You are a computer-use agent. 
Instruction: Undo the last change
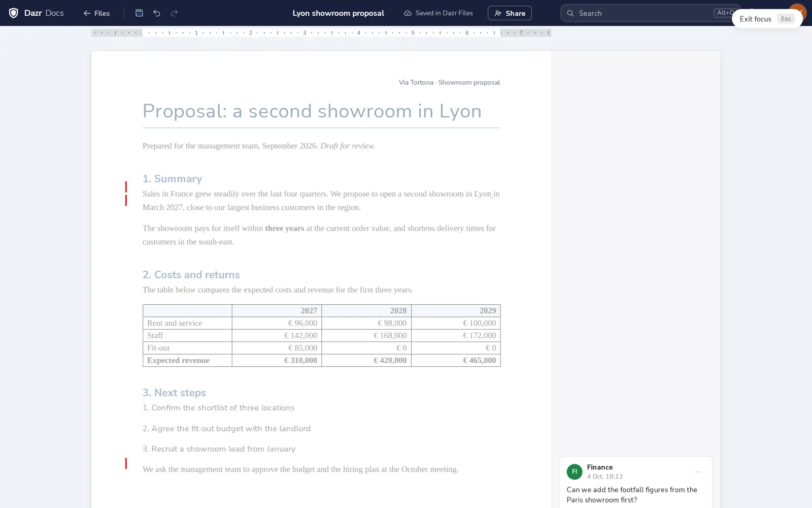(x=157, y=13)
